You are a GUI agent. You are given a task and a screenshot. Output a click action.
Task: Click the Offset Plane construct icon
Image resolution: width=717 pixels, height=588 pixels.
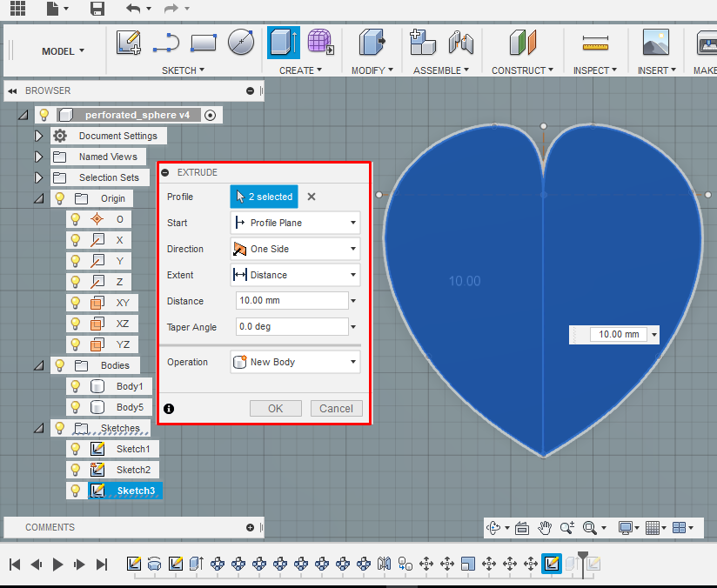pyautogui.click(x=523, y=42)
